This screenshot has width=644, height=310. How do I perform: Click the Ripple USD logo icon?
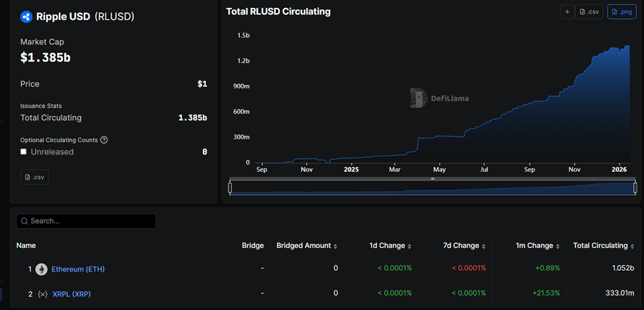(26, 17)
